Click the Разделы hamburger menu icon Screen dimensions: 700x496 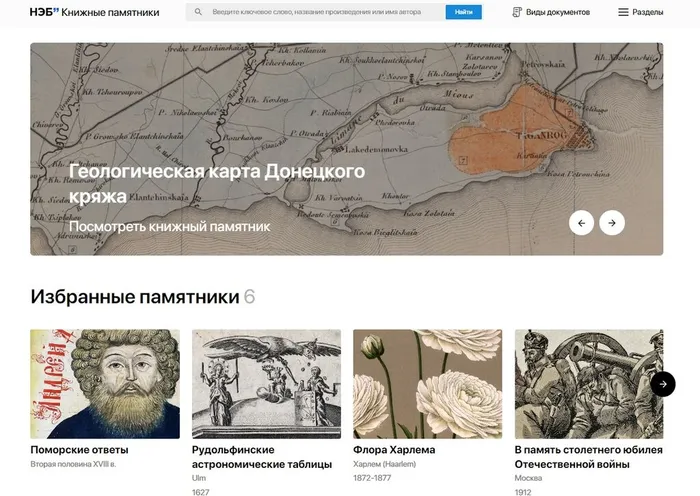623,12
